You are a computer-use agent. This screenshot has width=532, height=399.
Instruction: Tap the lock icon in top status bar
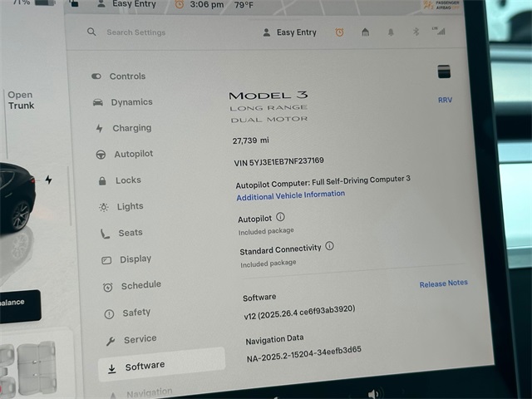click(x=74, y=3)
